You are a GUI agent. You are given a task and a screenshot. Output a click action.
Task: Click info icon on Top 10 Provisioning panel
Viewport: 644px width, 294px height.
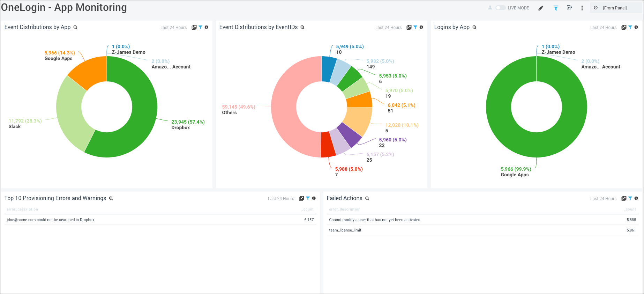314,198
